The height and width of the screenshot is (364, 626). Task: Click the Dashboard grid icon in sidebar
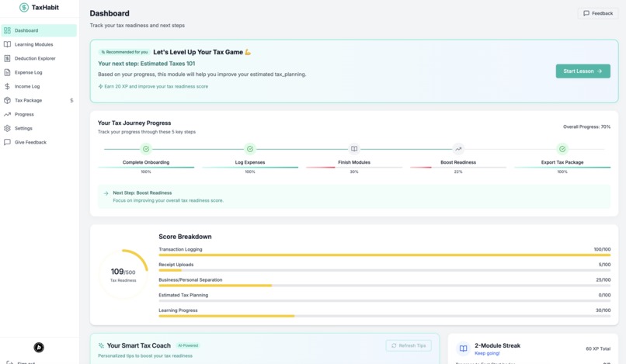point(7,30)
